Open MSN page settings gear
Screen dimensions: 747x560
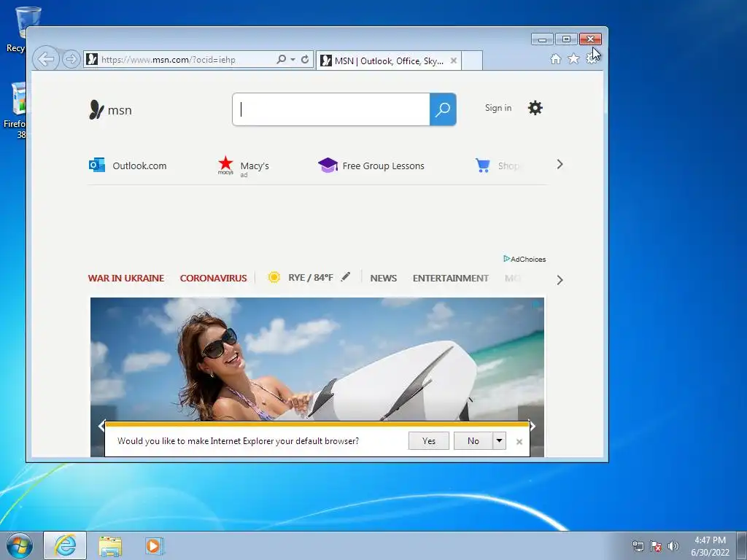pyautogui.click(x=535, y=108)
